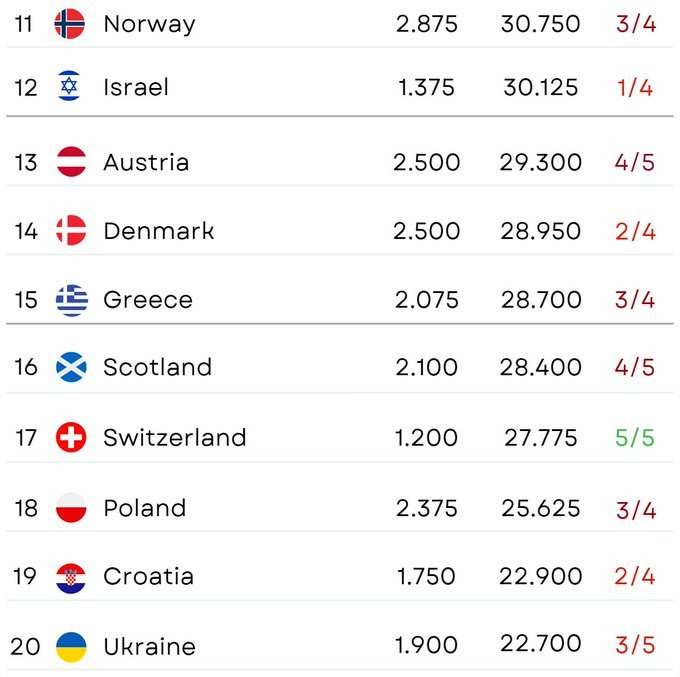Click the Greece flag icon
This screenshot has width=680, height=677.
tap(71, 300)
